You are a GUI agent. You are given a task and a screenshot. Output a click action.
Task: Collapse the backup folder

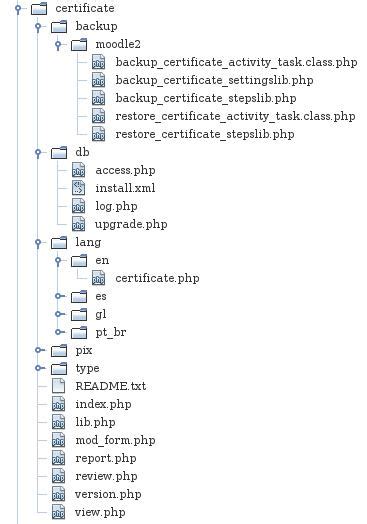(38, 26)
